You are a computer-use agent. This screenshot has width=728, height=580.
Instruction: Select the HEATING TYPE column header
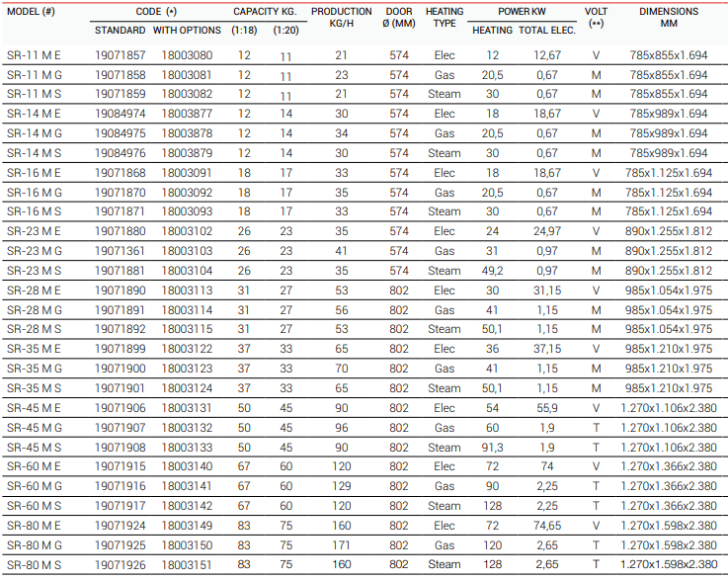click(445, 18)
